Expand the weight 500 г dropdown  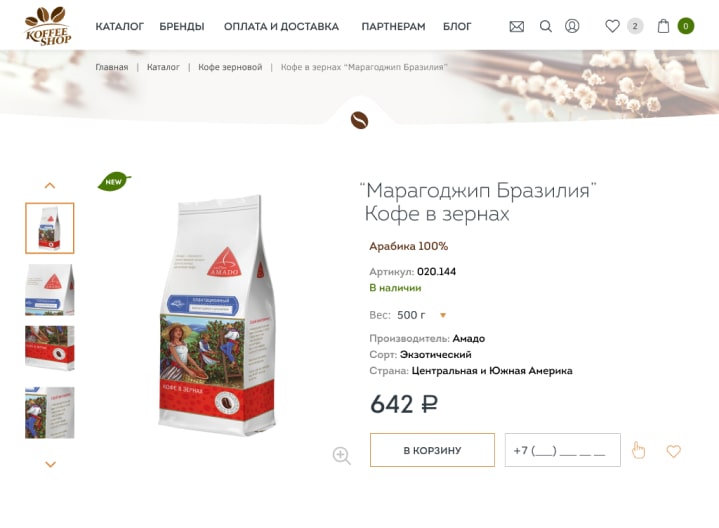[443, 315]
